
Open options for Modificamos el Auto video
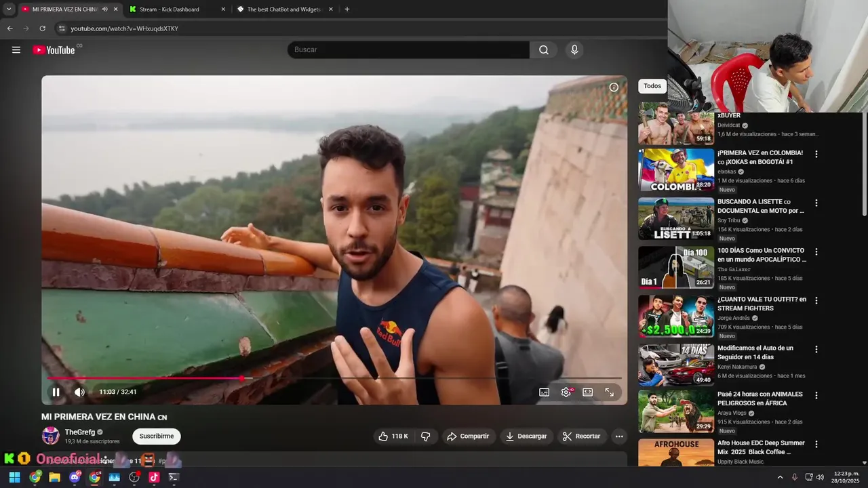point(816,349)
